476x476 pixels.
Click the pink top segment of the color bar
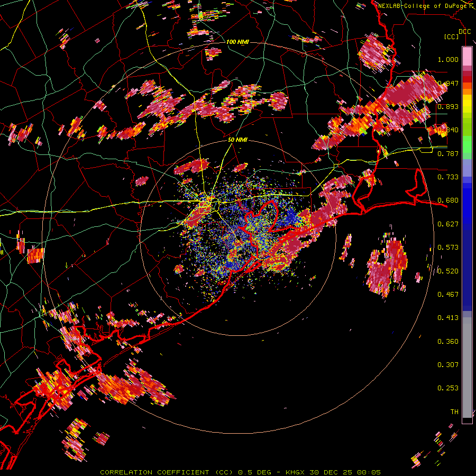pos(467,56)
